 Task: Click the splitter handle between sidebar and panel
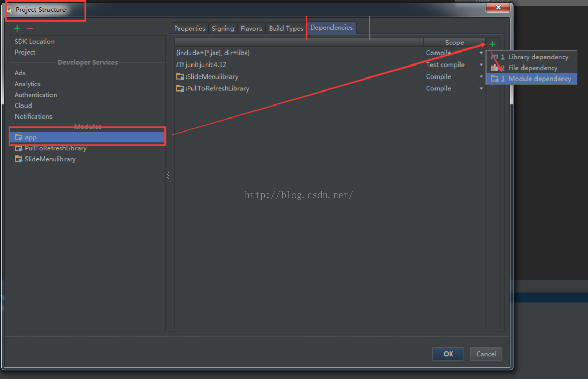[x=168, y=176]
